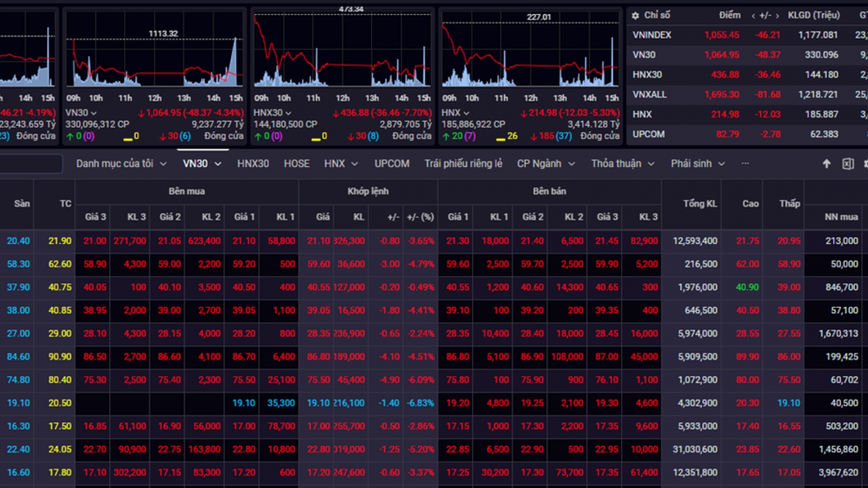
Task: Expand Phái sinh dropdown
Action: coord(722,164)
